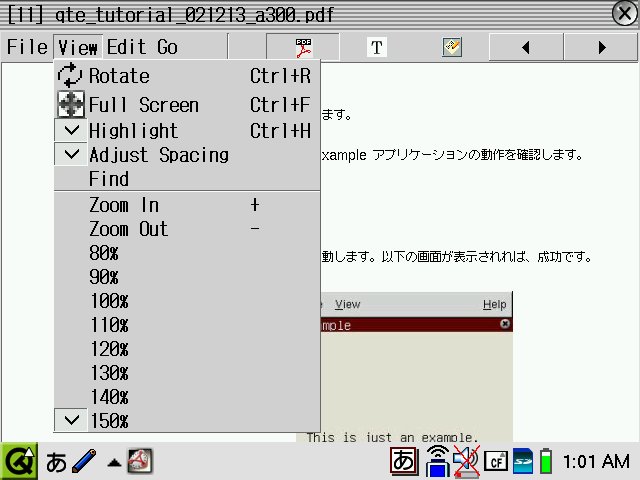Choose Rotate menu entry

coord(187,76)
